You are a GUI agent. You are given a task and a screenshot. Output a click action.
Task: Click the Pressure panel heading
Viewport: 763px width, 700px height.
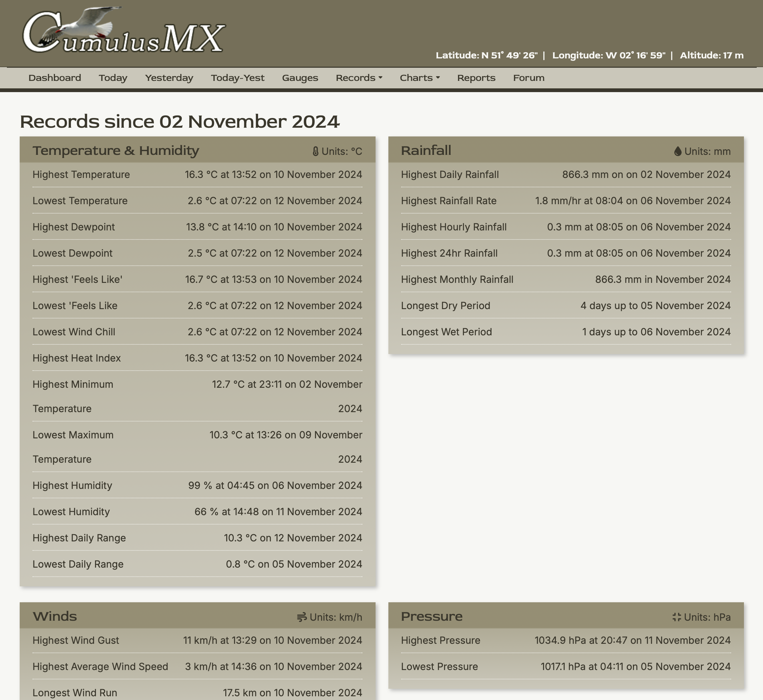(431, 617)
